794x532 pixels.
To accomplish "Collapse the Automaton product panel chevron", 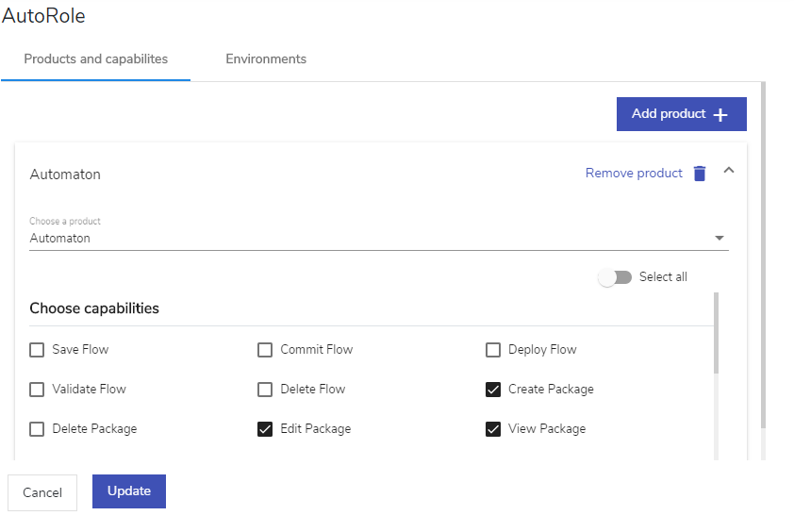I will click(x=729, y=170).
